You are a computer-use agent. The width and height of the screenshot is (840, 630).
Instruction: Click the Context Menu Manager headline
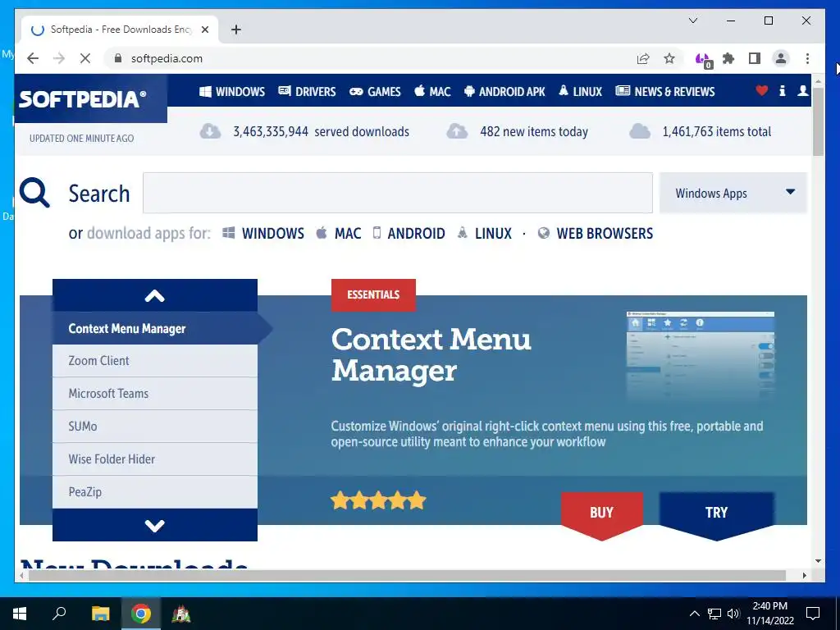(x=431, y=354)
